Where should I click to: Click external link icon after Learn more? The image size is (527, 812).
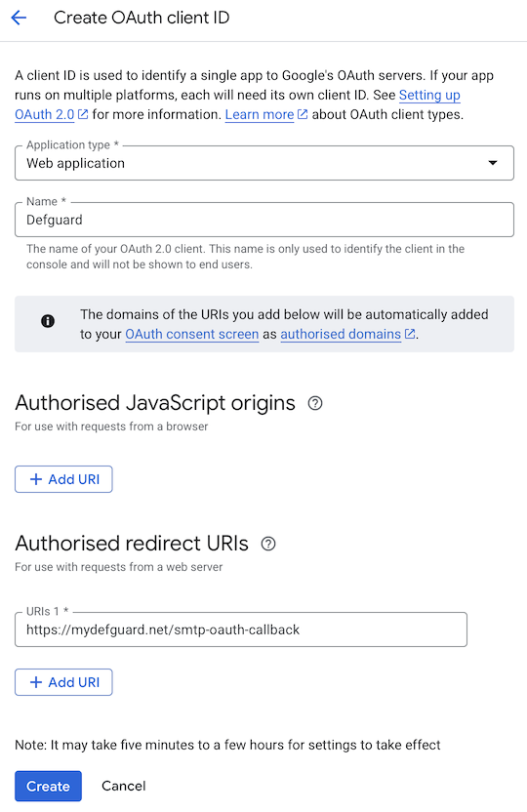pyautogui.click(x=303, y=114)
